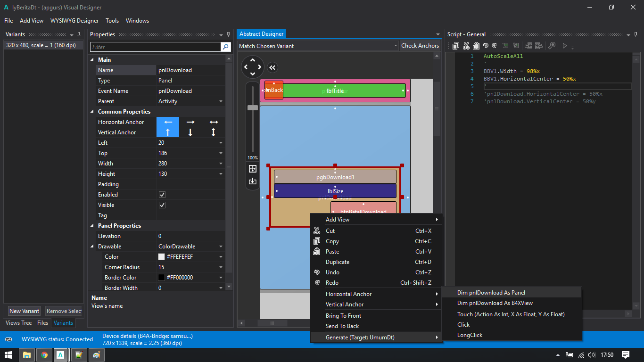This screenshot has height=362, width=644.
Task: Select the right horizontal anchor option
Action: click(x=190, y=122)
